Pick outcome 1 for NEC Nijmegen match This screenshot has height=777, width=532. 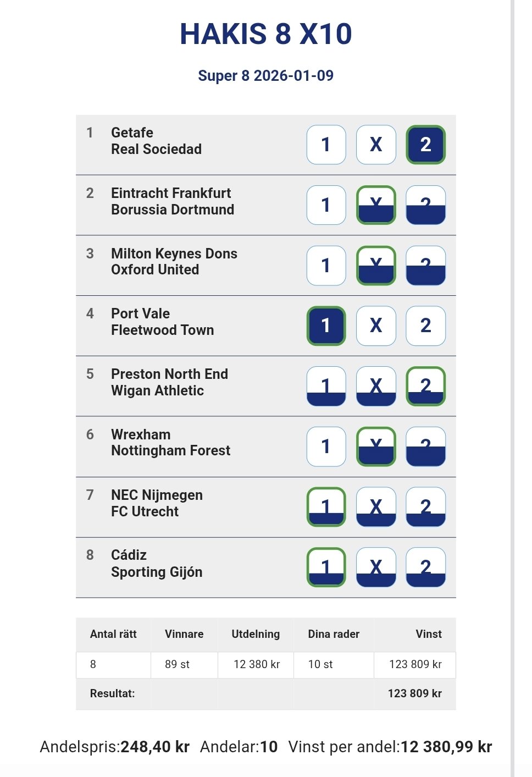326,507
